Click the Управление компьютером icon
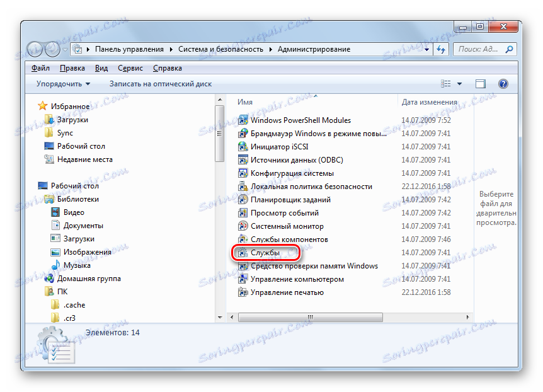The image size is (543, 392). tap(243, 279)
